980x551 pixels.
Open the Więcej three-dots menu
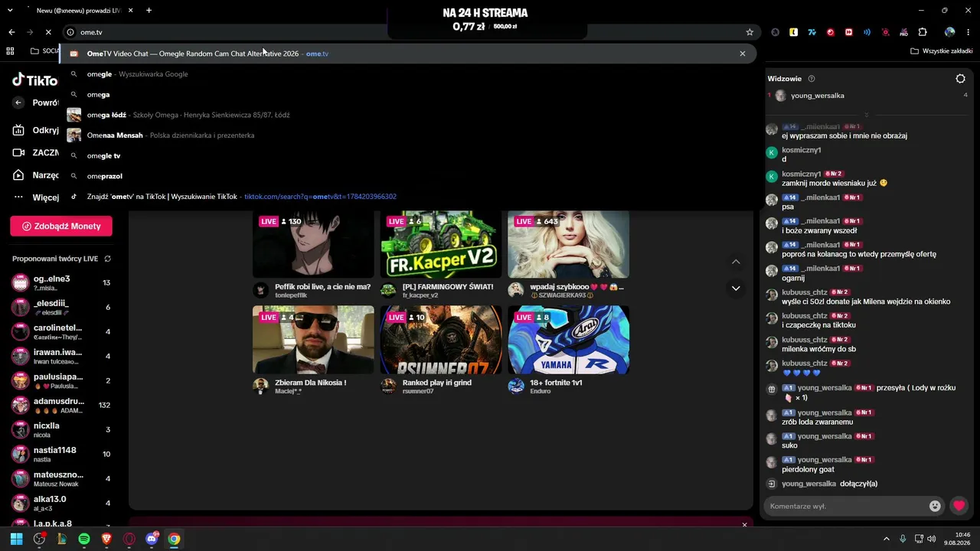pyautogui.click(x=19, y=197)
